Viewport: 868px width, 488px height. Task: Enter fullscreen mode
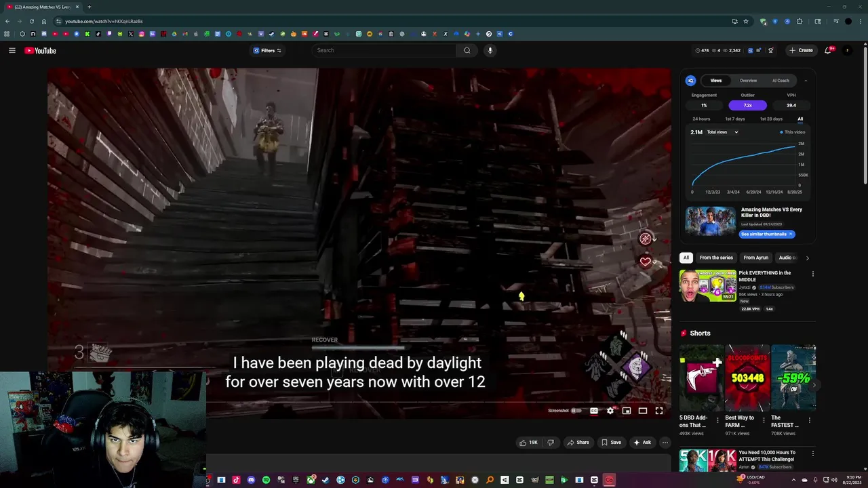pyautogui.click(x=659, y=411)
